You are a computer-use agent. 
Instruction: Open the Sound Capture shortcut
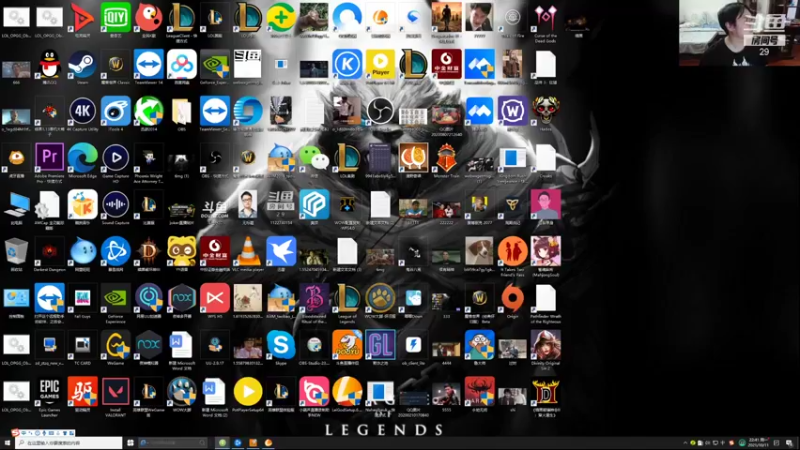(x=115, y=205)
